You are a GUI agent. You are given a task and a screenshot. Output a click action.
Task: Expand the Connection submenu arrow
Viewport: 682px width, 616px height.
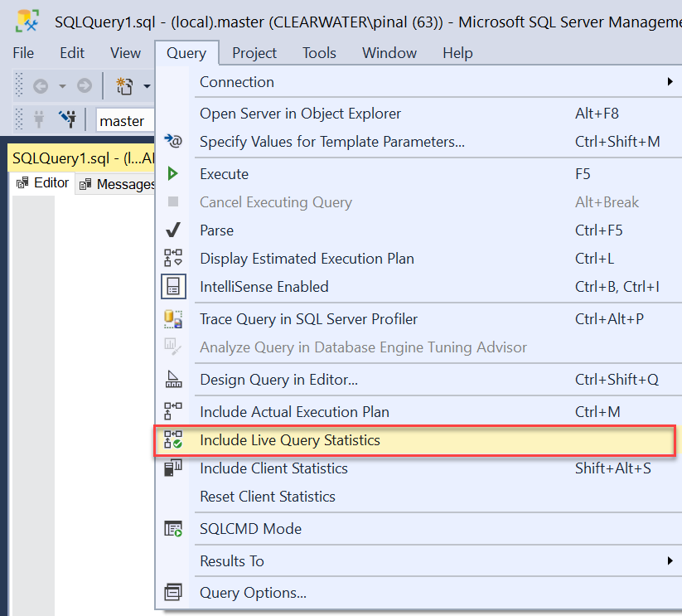670,82
